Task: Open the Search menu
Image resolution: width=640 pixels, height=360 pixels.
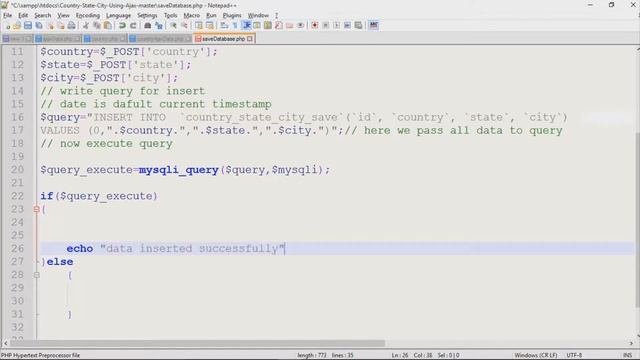Action: [x=42, y=15]
